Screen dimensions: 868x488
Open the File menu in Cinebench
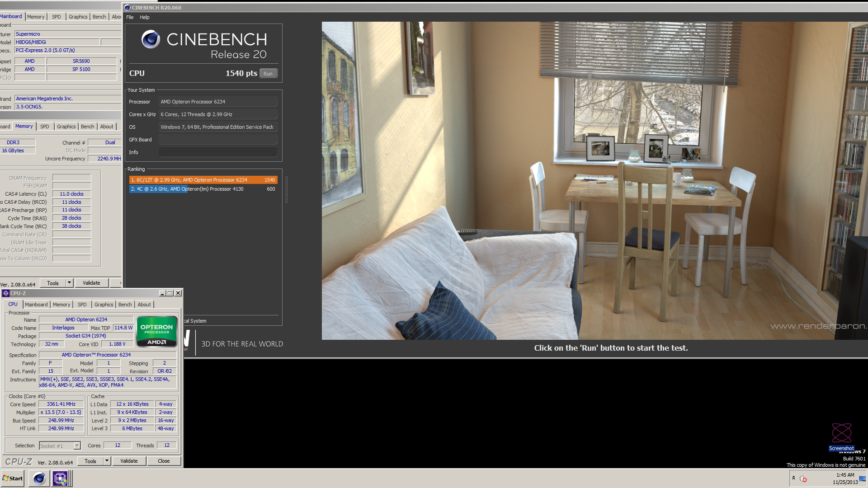pyautogui.click(x=130, y=17)
